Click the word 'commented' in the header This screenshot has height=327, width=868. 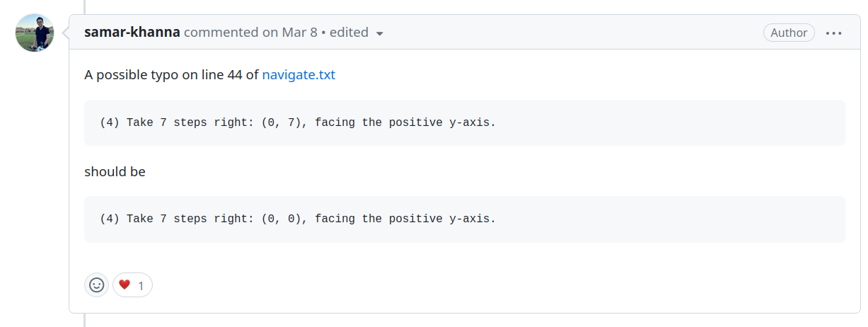(x=221, y=33)
